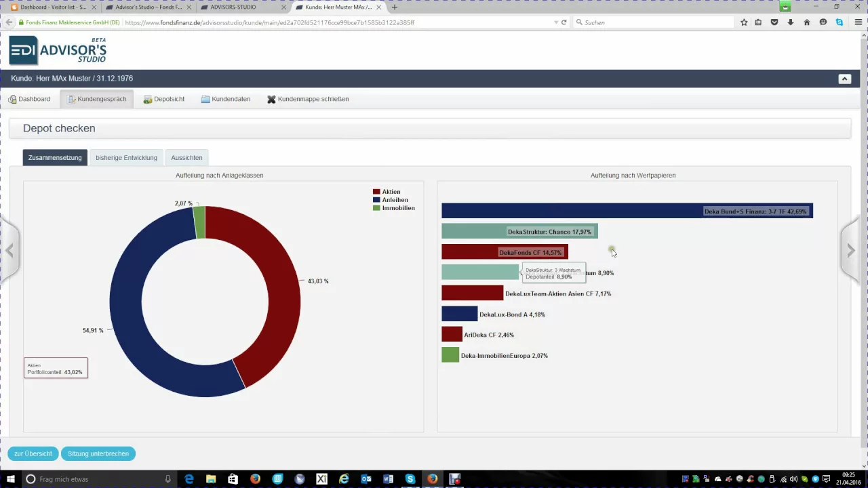Switch to the Aussichten tab
The height and width of the screenshot is (488, 868).
[x=186, y=158]
